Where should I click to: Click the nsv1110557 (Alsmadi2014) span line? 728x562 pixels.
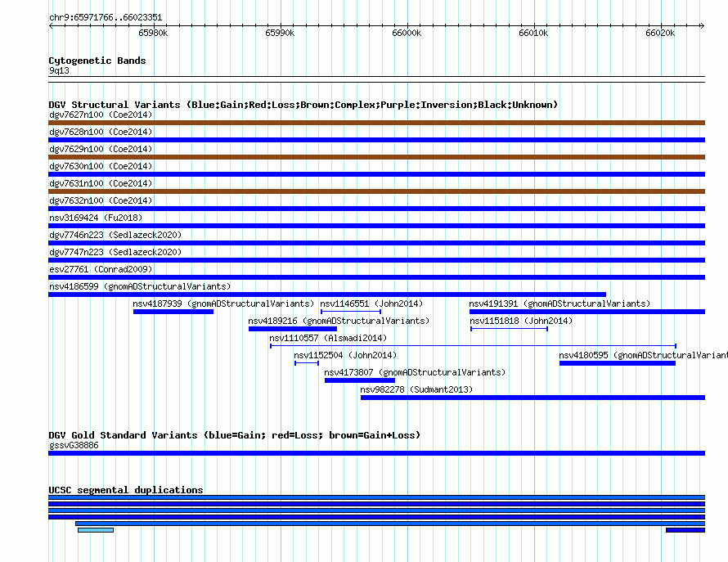[x=473, y=346]
